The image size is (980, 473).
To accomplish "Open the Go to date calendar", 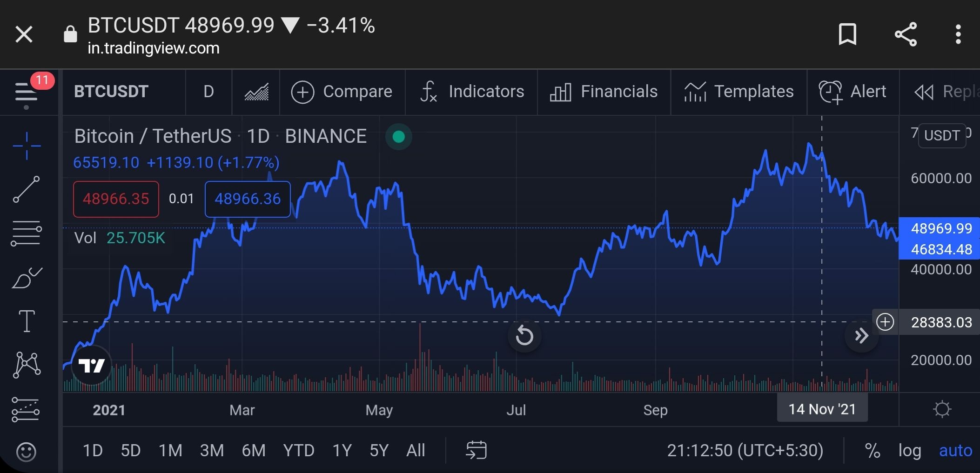I will (x=476, y=450).
